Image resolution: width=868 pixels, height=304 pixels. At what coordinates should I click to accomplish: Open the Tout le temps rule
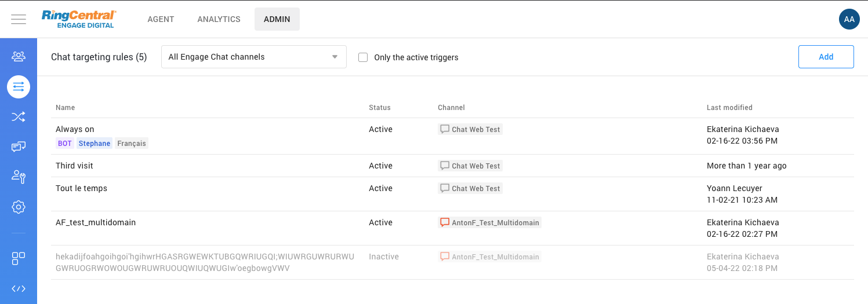click(81, 188)
